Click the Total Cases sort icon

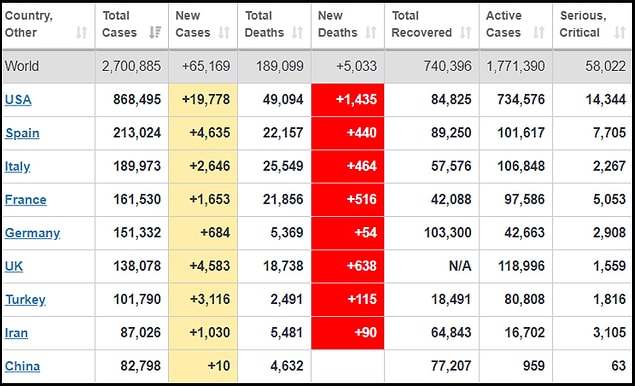point(155,32)
